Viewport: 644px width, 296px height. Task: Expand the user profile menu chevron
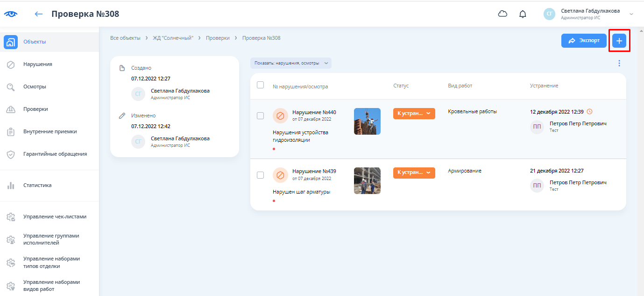point(631,14)
